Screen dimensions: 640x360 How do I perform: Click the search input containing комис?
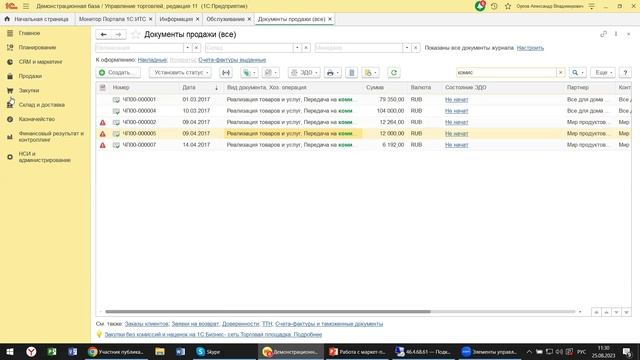coord(506,73)
